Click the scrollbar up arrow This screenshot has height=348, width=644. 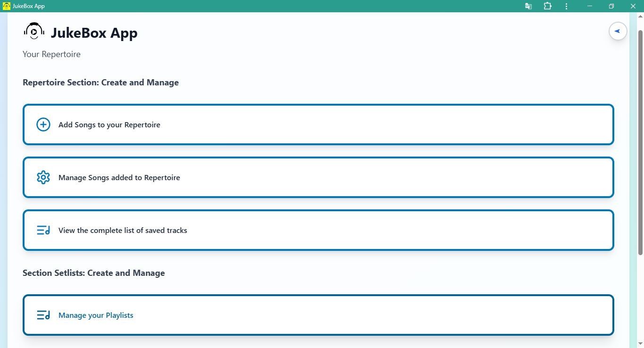pos(640,17)
